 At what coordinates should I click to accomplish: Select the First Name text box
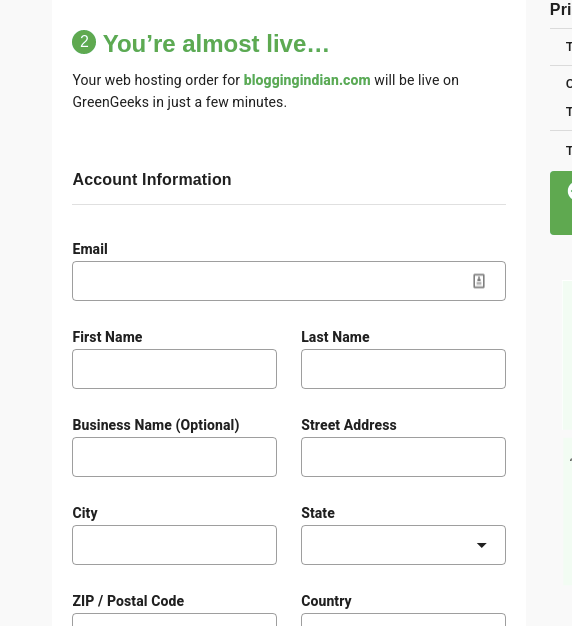(x=174, y=369)
